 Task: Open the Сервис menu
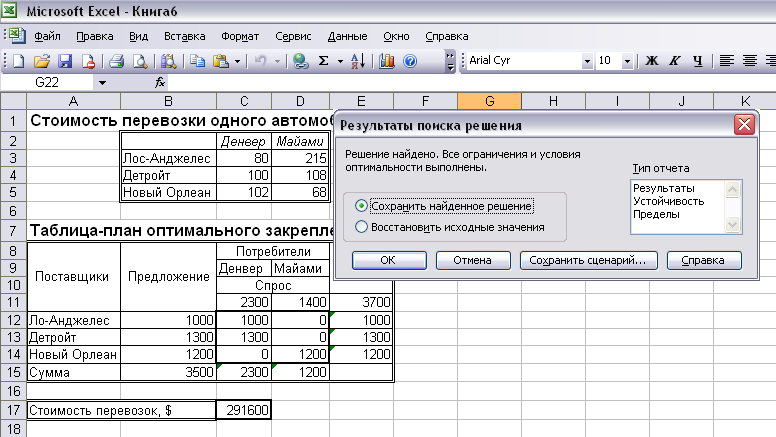tap(293, 36)
